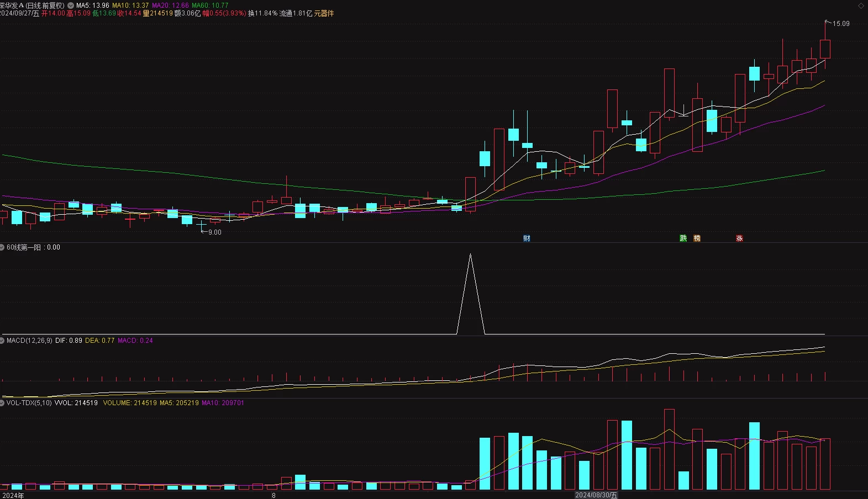This screenshot has height=499, width=868.
Task: Click the MA10: 209701 volume average value
Action: point(223,403)
